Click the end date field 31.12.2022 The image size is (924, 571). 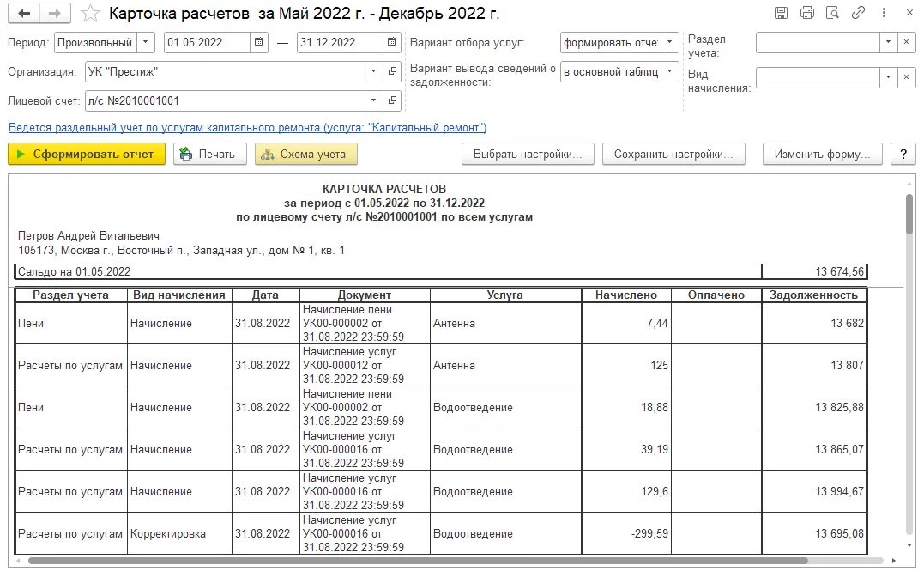[x=340, y=42]
